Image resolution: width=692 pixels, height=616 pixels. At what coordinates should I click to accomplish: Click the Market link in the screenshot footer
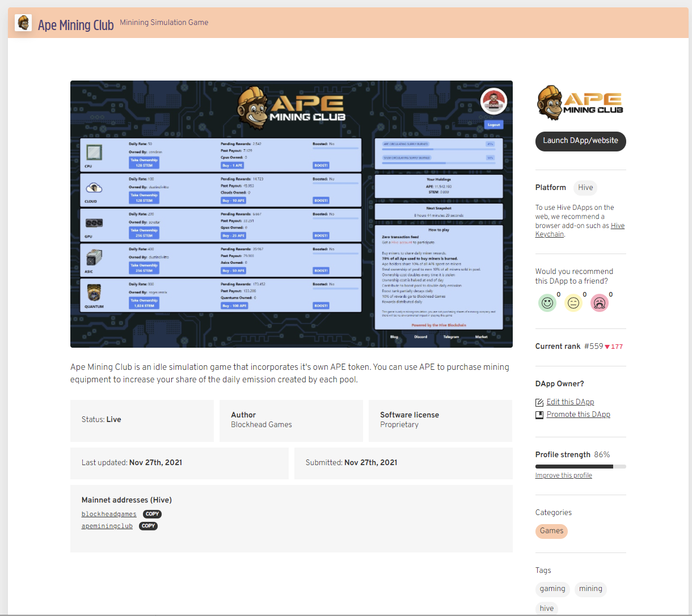tap(482, 337)
